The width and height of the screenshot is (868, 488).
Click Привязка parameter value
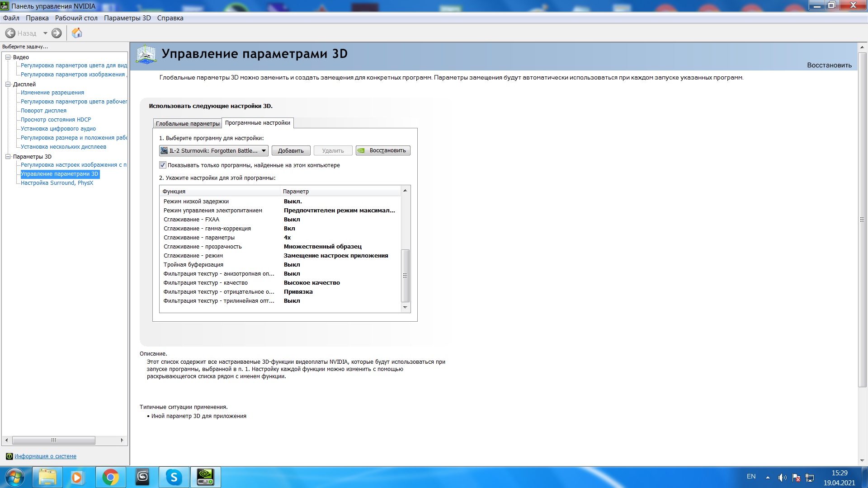pyautogui.click(x=298, y=292)
